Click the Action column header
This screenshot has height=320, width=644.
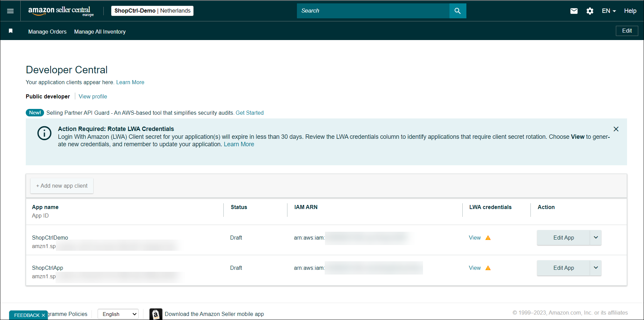(546, 207)
